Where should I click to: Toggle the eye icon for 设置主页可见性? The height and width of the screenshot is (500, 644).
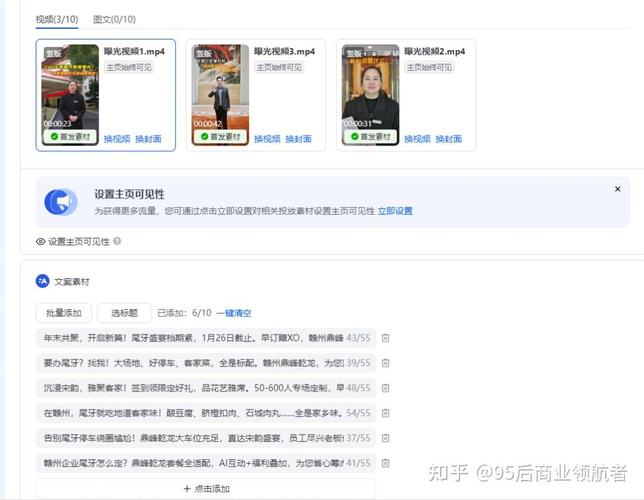tap(41, 242)
